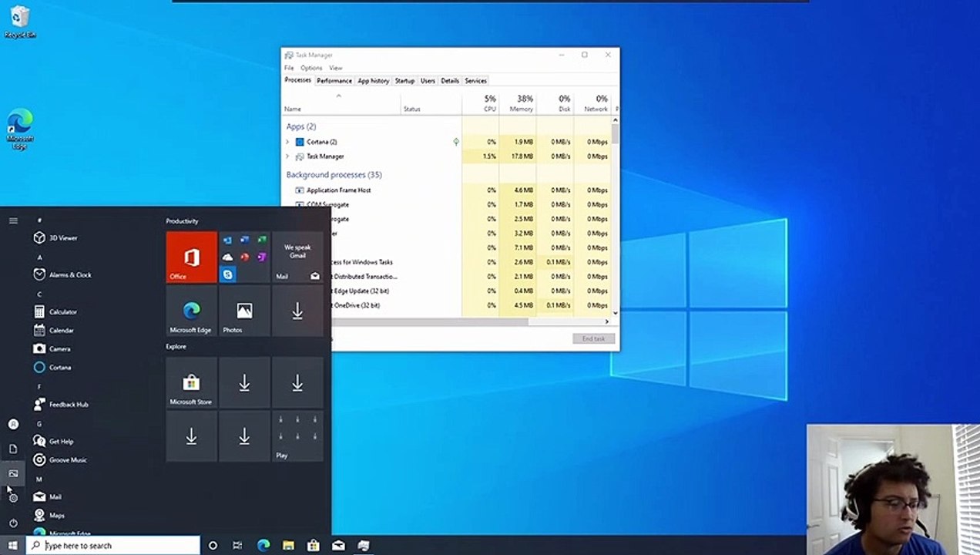Open the Services tab

tap(476, 80)
